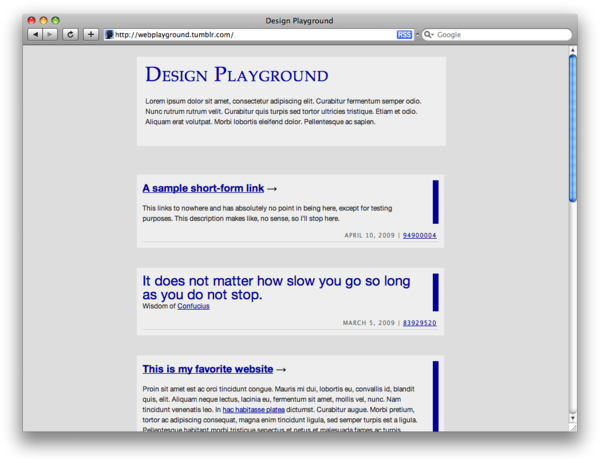This screenshot has width=600, height=463.
Task: Click the site favicon in the address bar
Action: click(x=109, y=34)
